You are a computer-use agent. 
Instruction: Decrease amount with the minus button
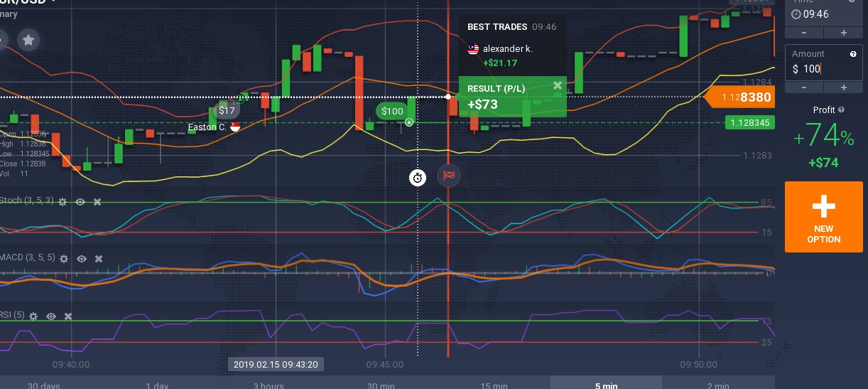point(804,87)
